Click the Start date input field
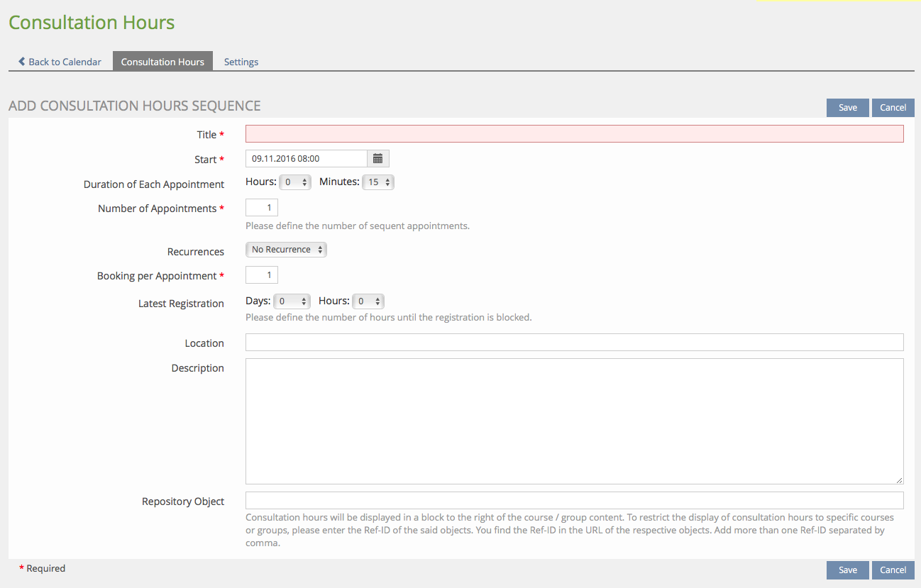 coord(306,159)
